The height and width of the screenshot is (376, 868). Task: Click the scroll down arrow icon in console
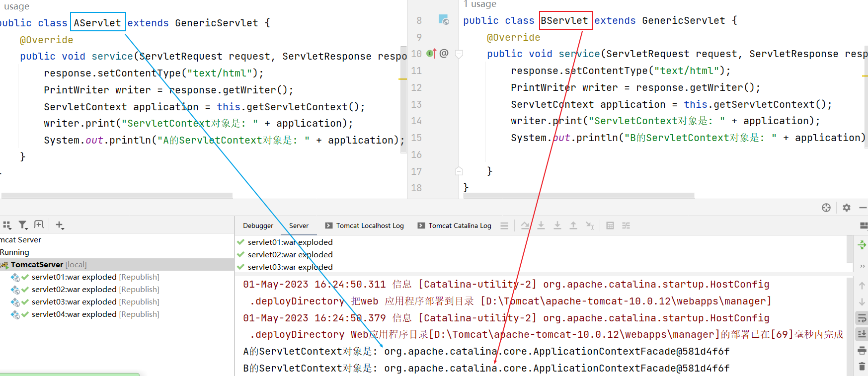tap(862, 302)
